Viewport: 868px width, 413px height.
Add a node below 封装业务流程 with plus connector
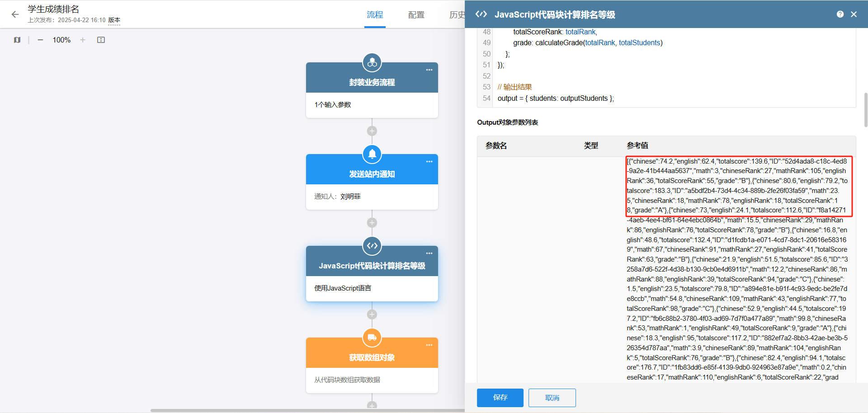372,131
